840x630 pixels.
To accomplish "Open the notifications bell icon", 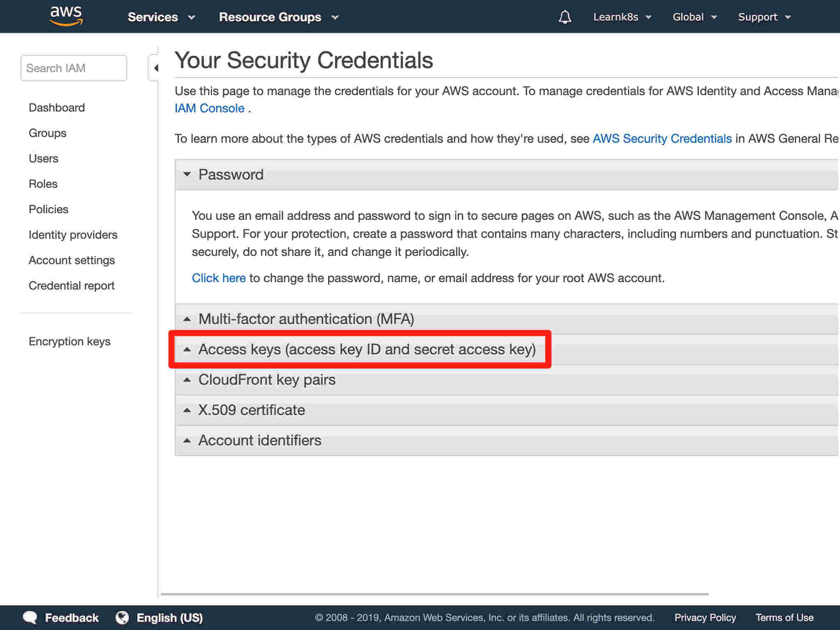I will 565,17.
